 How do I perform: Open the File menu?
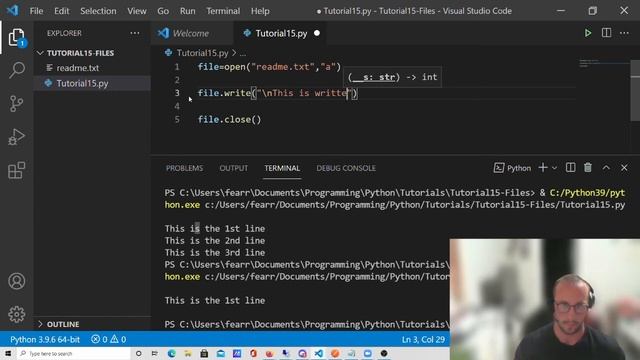tap(36, 11)
